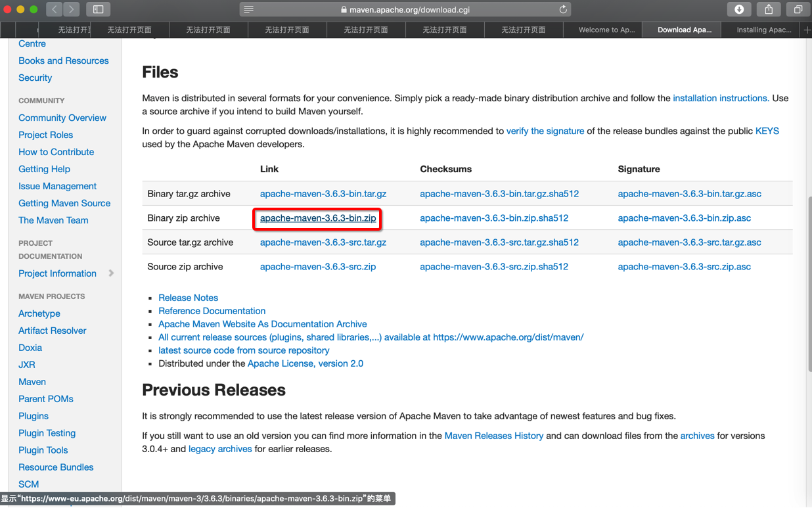Open Getting Help link

(44, 169)
